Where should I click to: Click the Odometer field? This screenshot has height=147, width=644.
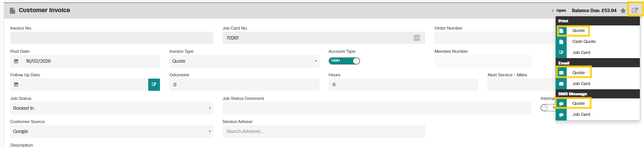point(244,85)
